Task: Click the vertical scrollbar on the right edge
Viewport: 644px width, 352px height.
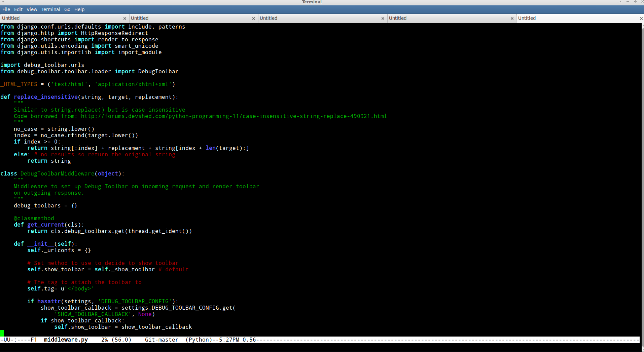Action: click(x=642, y=168)
